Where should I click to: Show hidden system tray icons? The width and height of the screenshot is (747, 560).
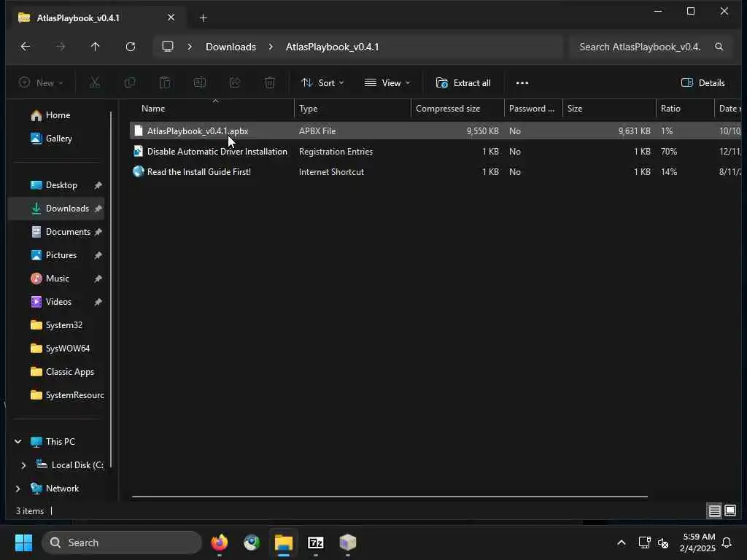coord(622,542)
